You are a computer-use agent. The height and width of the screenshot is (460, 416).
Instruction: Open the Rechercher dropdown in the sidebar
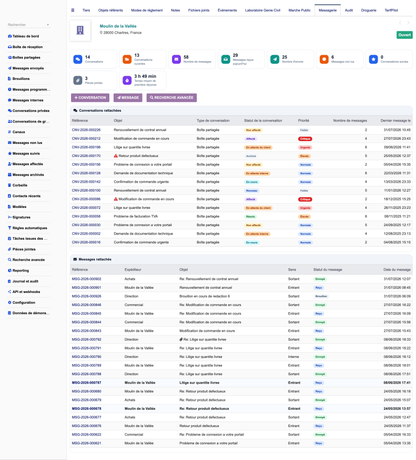[29, 25]
